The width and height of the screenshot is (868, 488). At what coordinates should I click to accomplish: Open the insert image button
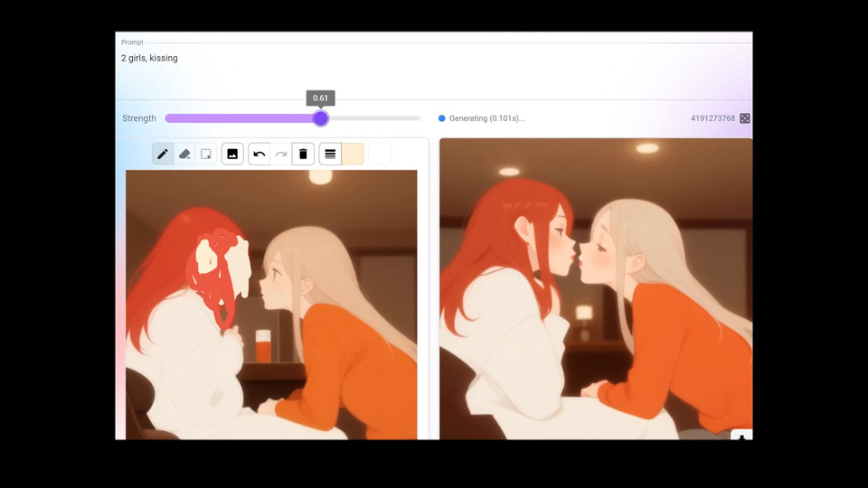pyautogui.click(x=232, y=154)
